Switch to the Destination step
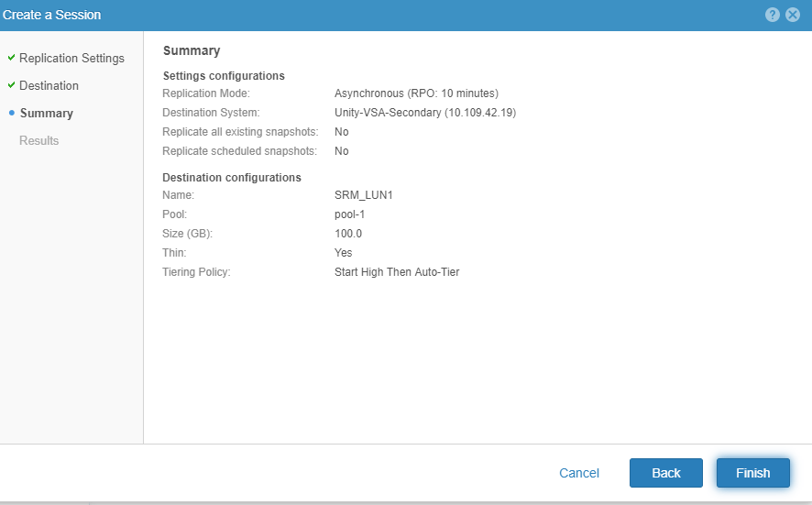Screen dimensions: 812x505 49,85
